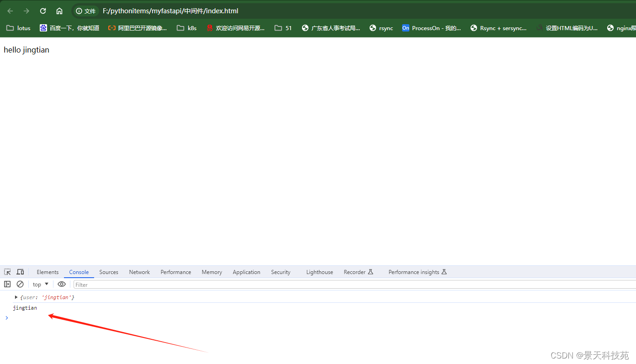Create a live expression with the eye icon
This screenshot has height=364, width=636.
(62, 284)
